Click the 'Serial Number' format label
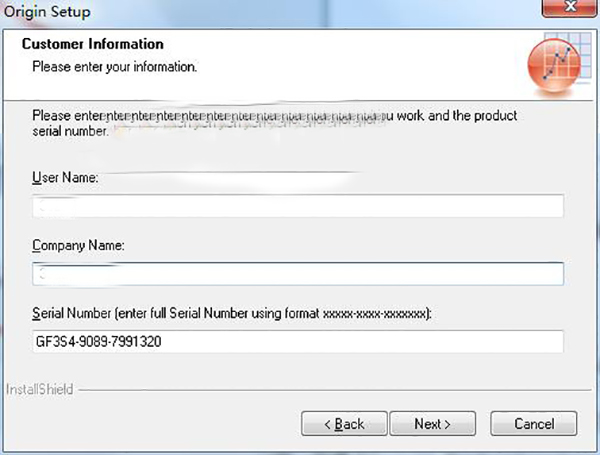This screenshot has width=600, height=455. tap(232, 313)
